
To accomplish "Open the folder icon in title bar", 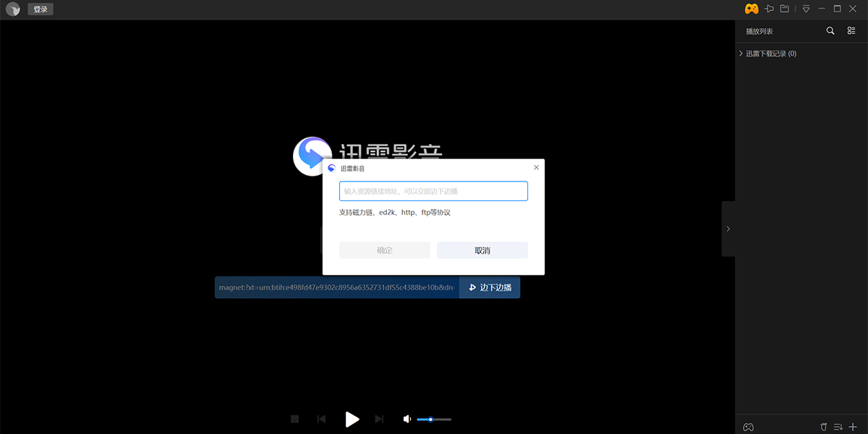I will pyautogui.click(x=784, y=9).
